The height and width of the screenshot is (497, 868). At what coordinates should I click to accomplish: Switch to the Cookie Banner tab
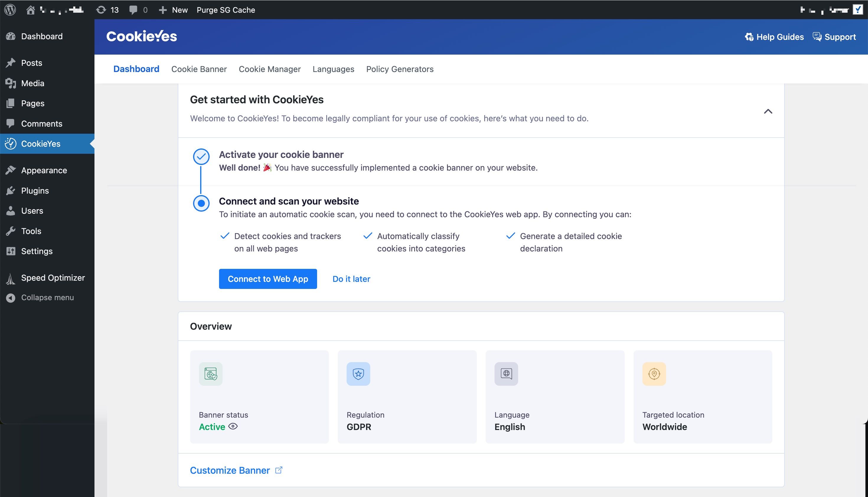pyautogui.click(x=199, y=69)
